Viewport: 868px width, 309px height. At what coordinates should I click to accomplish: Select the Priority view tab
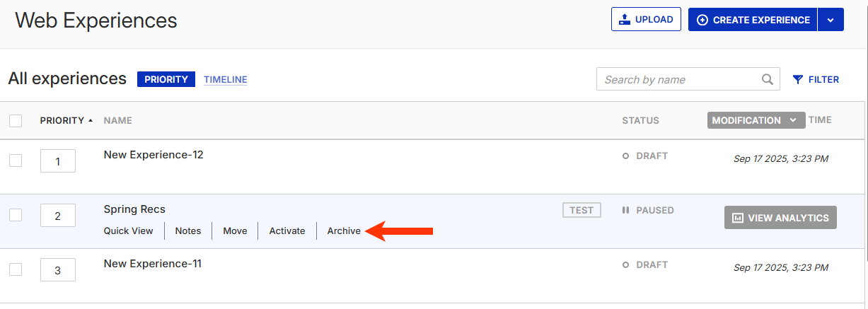[166, 79]
